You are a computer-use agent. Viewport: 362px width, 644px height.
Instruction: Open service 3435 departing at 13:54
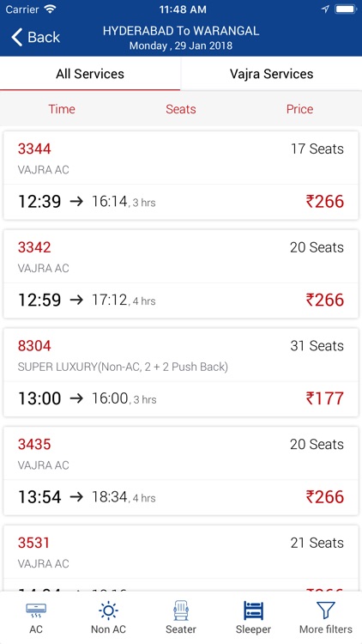pyautogui.click(x=181, y=471)
